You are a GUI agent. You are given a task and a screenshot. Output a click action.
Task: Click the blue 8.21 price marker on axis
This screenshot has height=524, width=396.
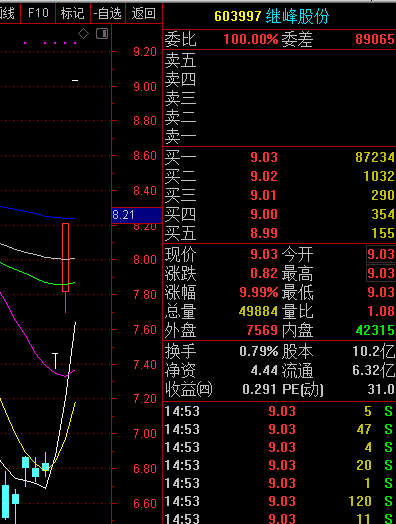point(137,215)
